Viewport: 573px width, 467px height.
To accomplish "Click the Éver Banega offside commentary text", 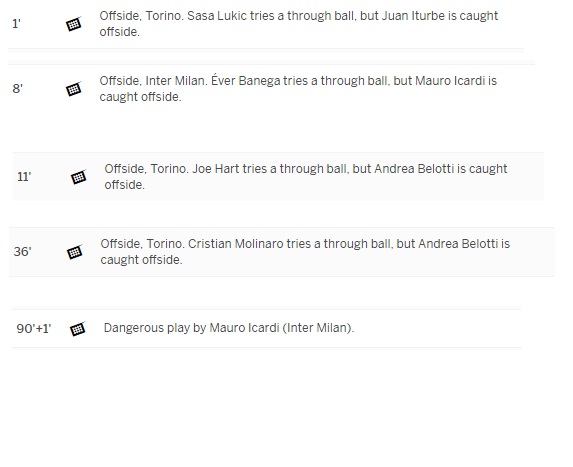I will point(298,89).
